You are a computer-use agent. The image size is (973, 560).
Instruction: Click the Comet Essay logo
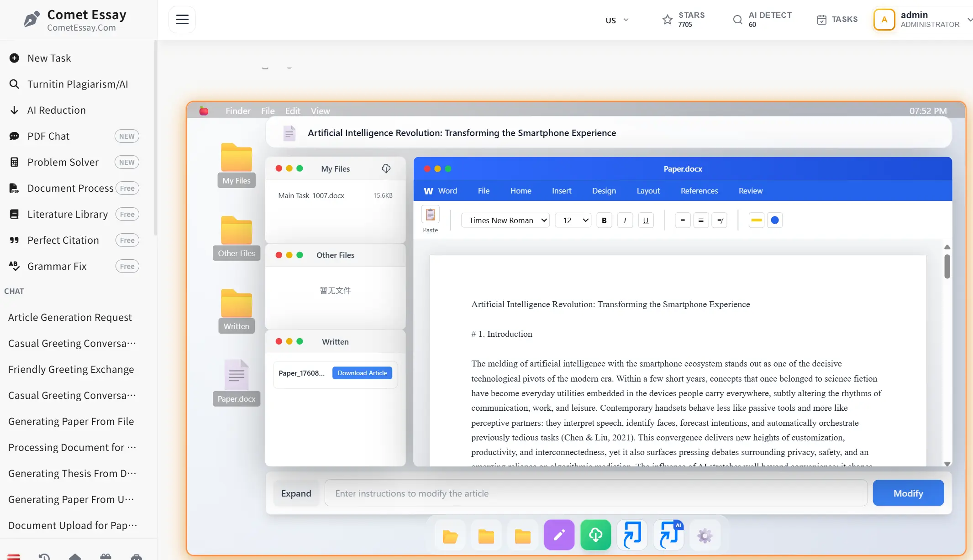pos(75,20)
